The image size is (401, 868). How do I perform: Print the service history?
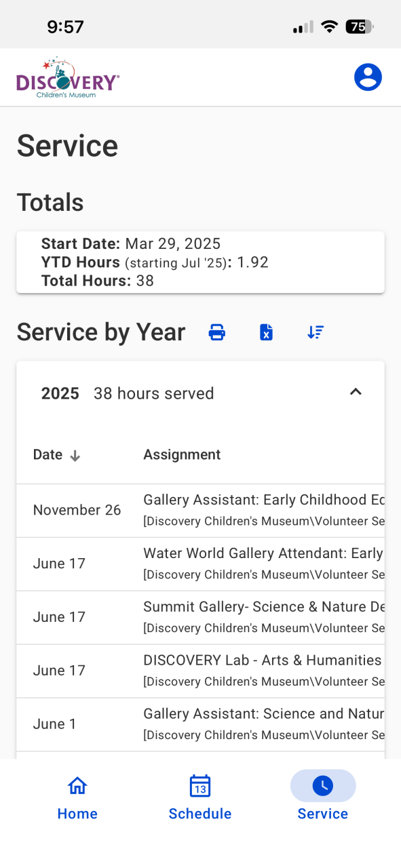(x=217, y=332)
